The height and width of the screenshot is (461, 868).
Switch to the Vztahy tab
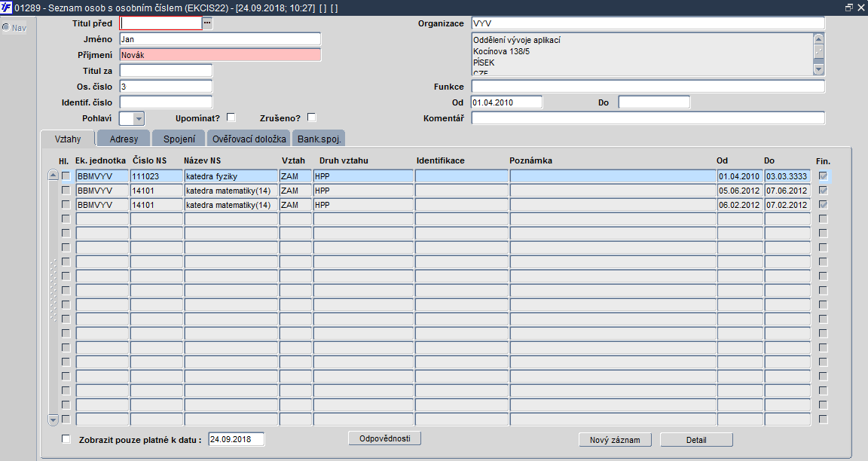pos(68,139)
